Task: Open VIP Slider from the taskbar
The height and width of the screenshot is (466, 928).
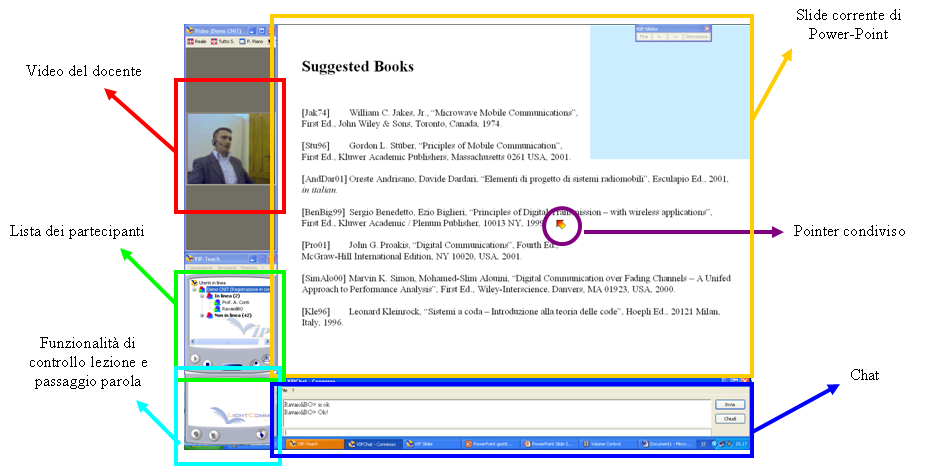Action: click(430, 444)
